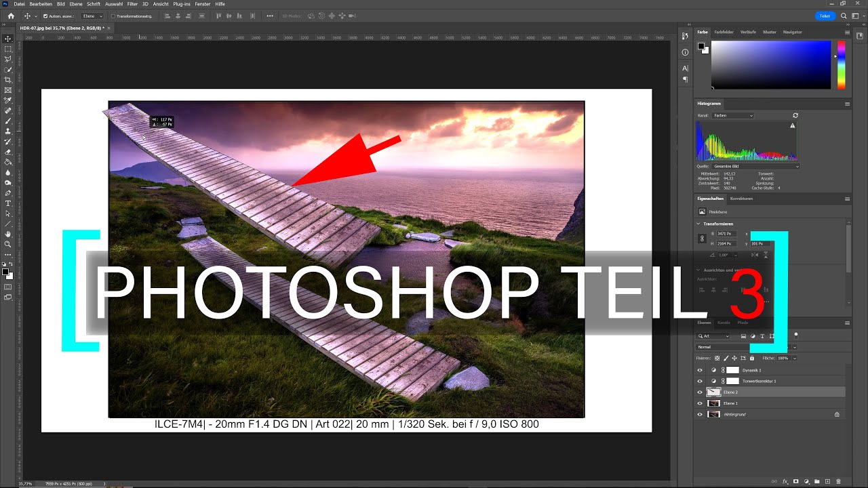Click the Teilen button
This screenshot has height=488, width=868.
coord(825,16)
